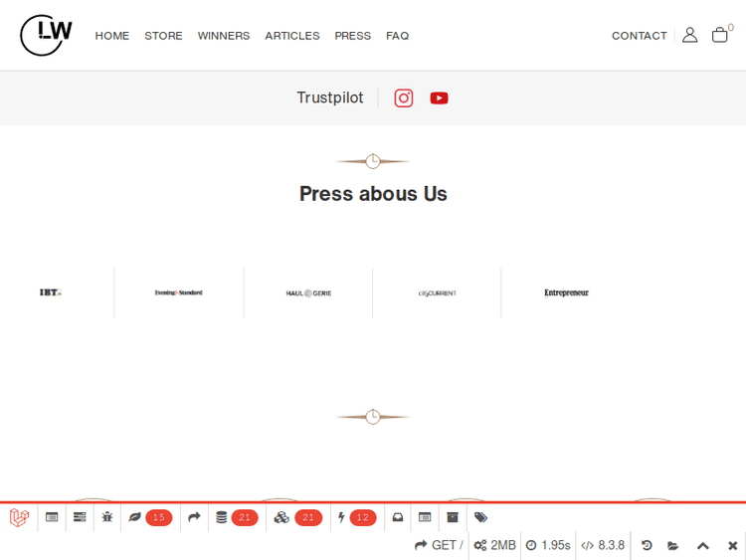Close the Laravel debugbar
Image resolution: width=746 pixels, height=560 pixels.
click(x=732, y=545)
